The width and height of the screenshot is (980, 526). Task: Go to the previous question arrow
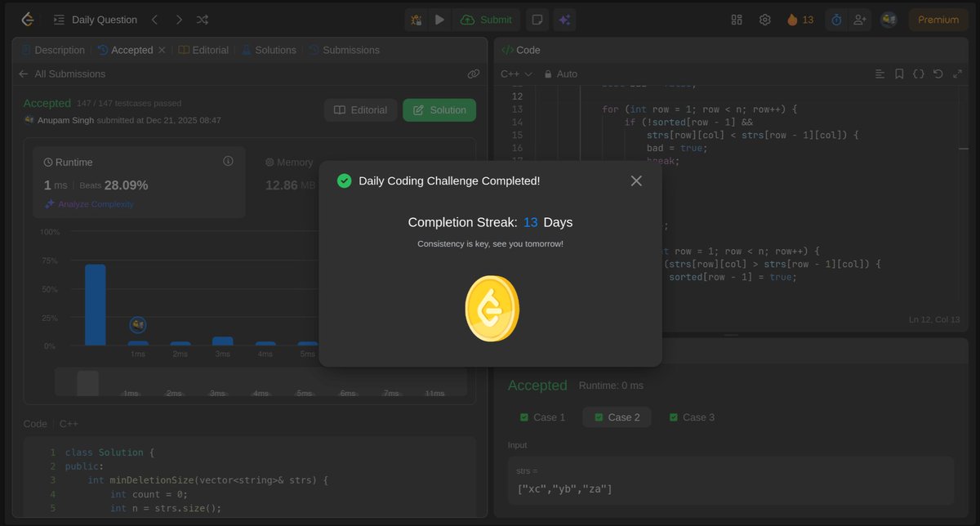coord(155,20)
